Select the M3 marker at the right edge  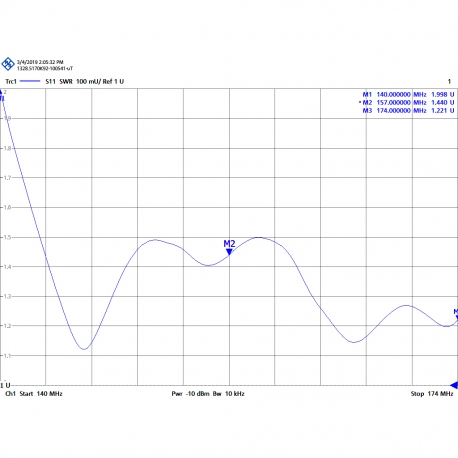tap(456, 314)
